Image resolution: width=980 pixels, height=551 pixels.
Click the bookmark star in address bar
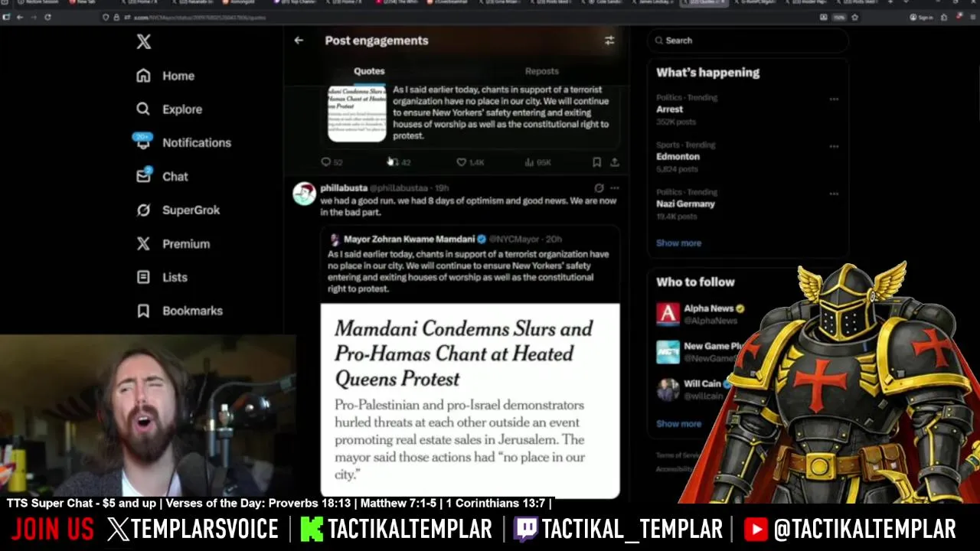854,17
